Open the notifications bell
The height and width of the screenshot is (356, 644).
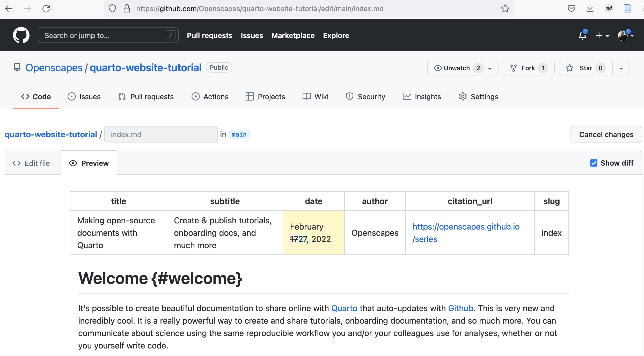pos(582,35)
